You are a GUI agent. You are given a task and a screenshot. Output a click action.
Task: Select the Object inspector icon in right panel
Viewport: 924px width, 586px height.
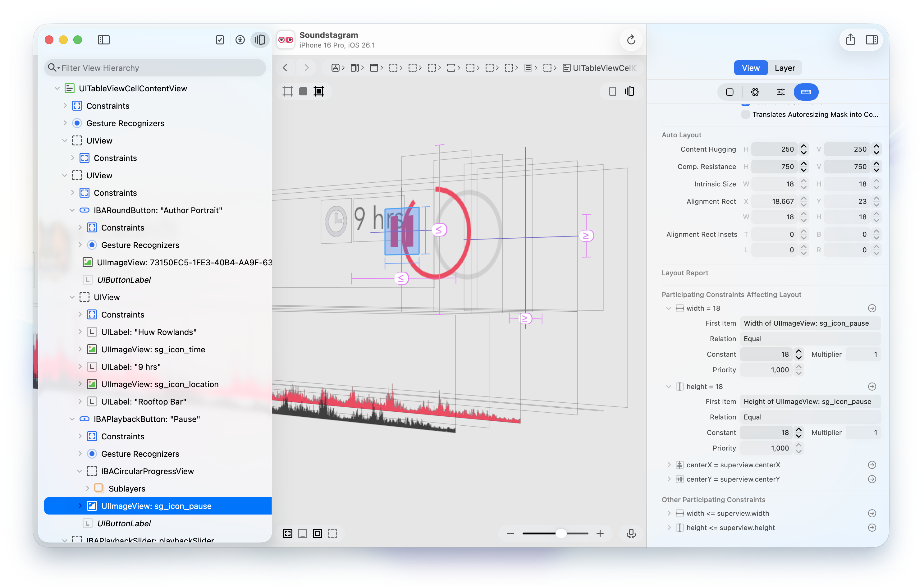click(730, 92)
